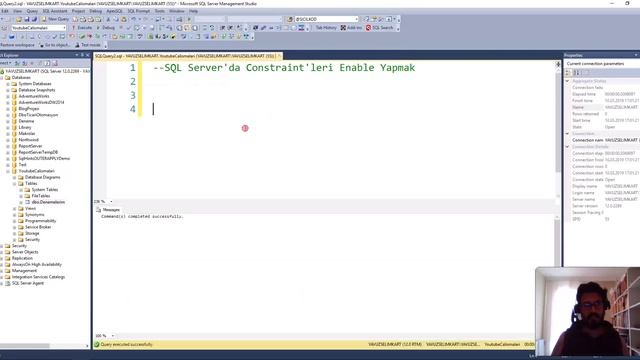
Task: Toggle Results to Text output mode
Action: point(179,28)
